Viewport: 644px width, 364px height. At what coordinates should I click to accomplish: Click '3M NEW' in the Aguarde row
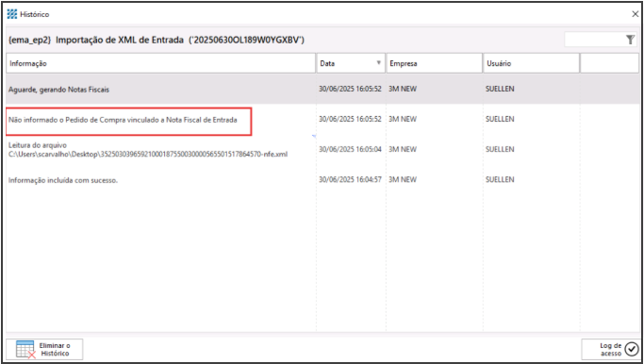tap(403, 89)
